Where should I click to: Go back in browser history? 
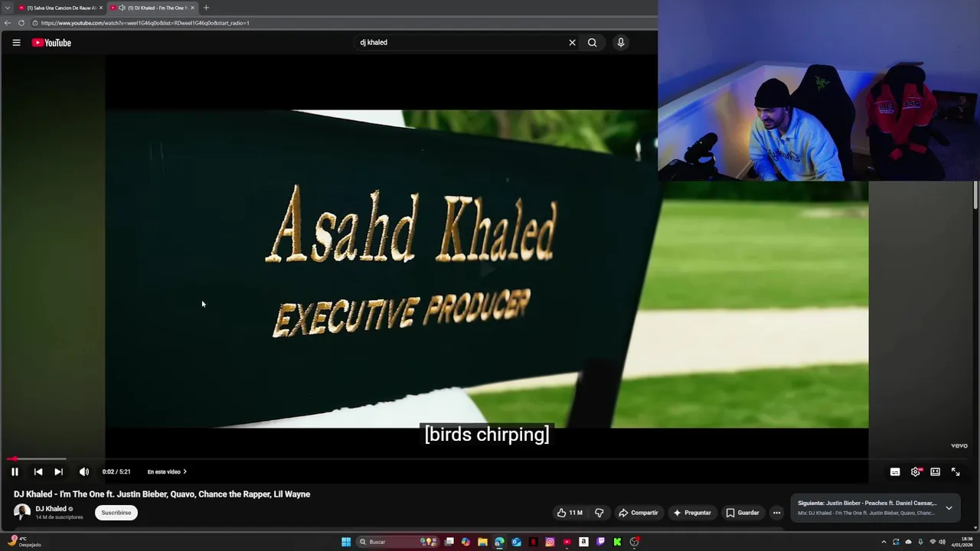tap(8, 23)
